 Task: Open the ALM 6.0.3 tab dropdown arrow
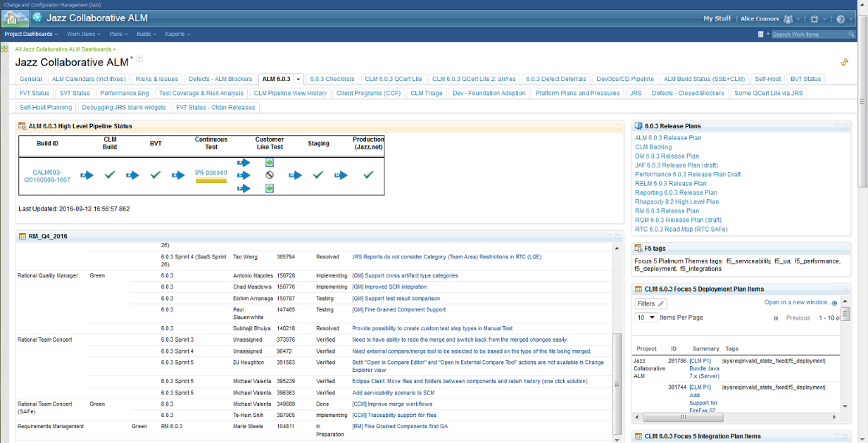click(x=298, y=80)
